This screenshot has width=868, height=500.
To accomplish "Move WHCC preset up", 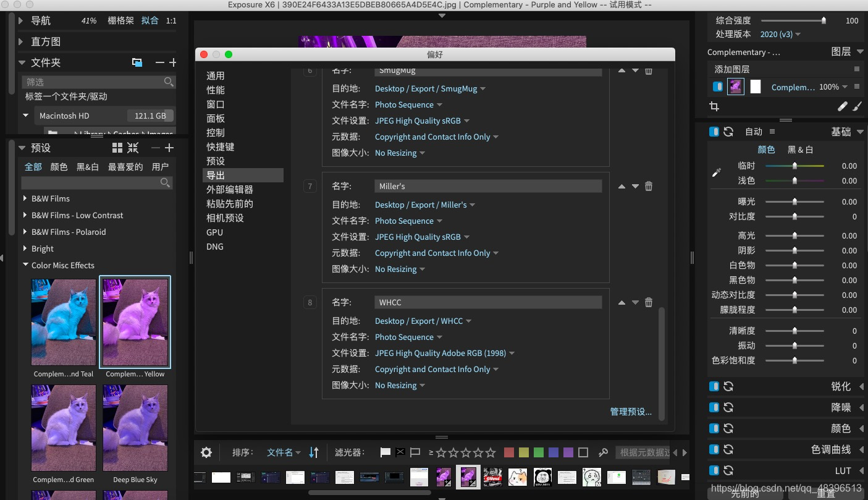I will (622, 302).
